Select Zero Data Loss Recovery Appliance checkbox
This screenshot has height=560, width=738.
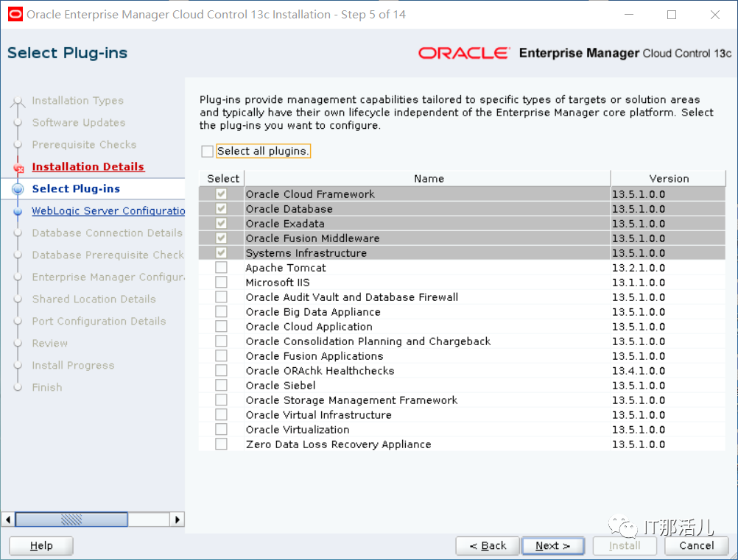(221, 444)
